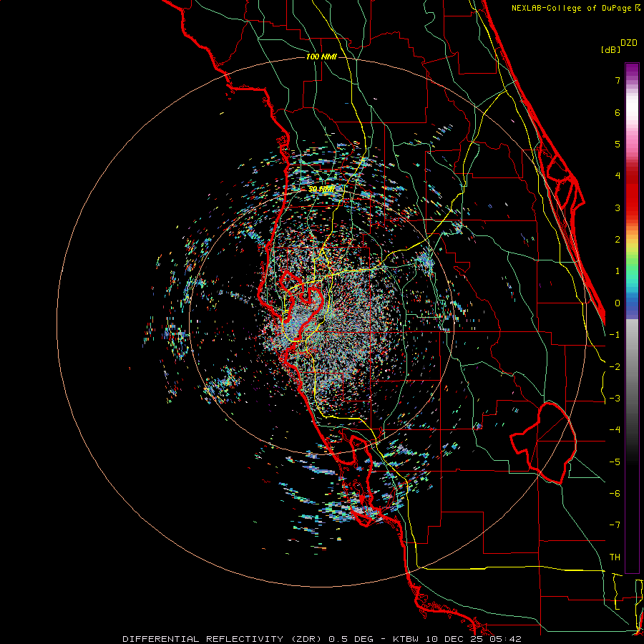Click the -2 value on the color scale

tap(615, 366)
